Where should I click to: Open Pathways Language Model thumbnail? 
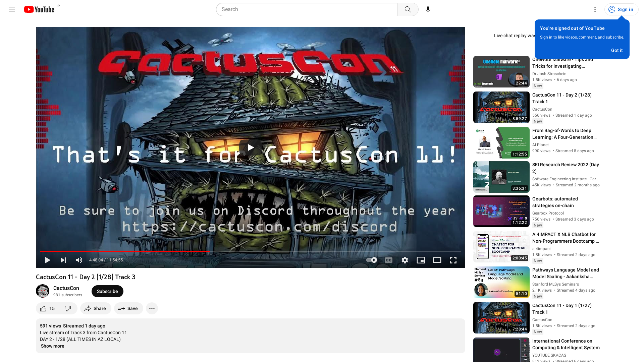coord(501,282)
